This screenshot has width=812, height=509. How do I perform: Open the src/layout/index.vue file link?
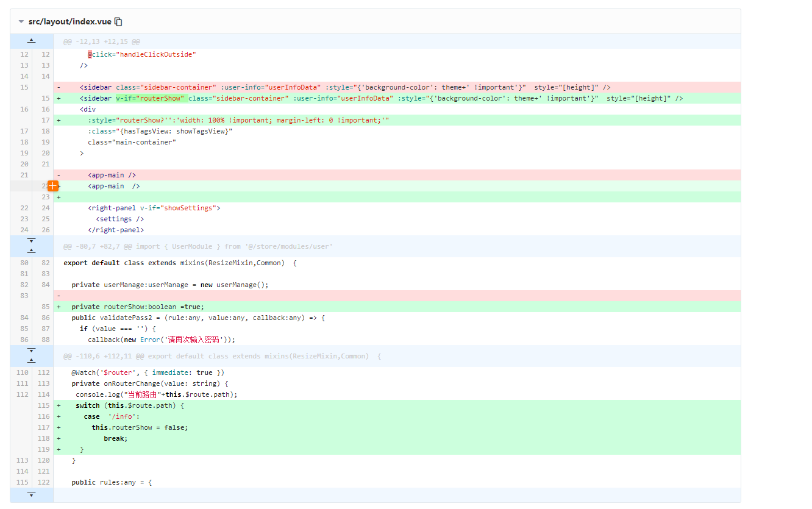coord(69,22)
